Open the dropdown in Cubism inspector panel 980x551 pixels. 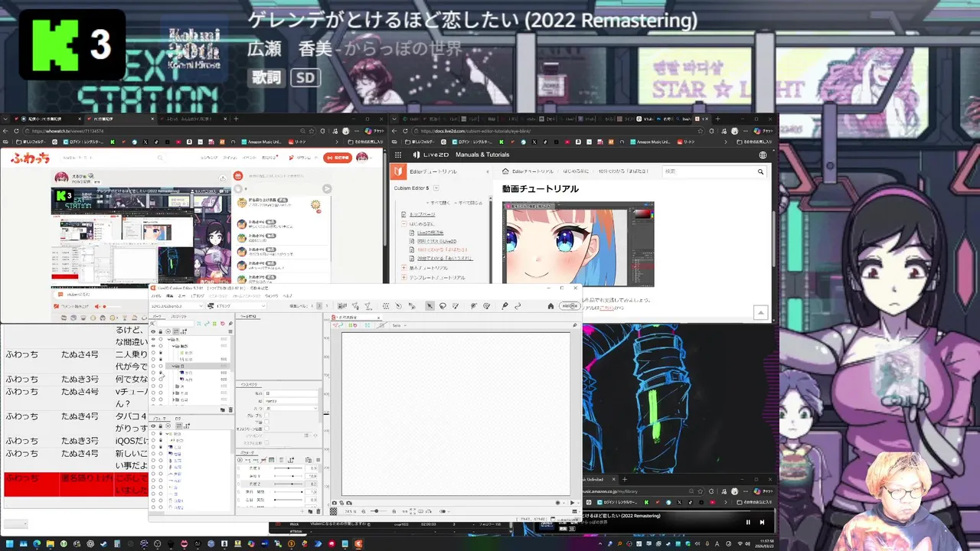[x=290, y=408]
